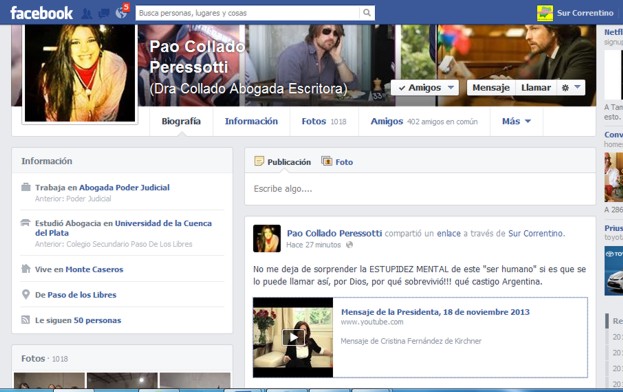Click the post privacy globe icon
This screenshot has width=623, height=392.
(349, 245)
